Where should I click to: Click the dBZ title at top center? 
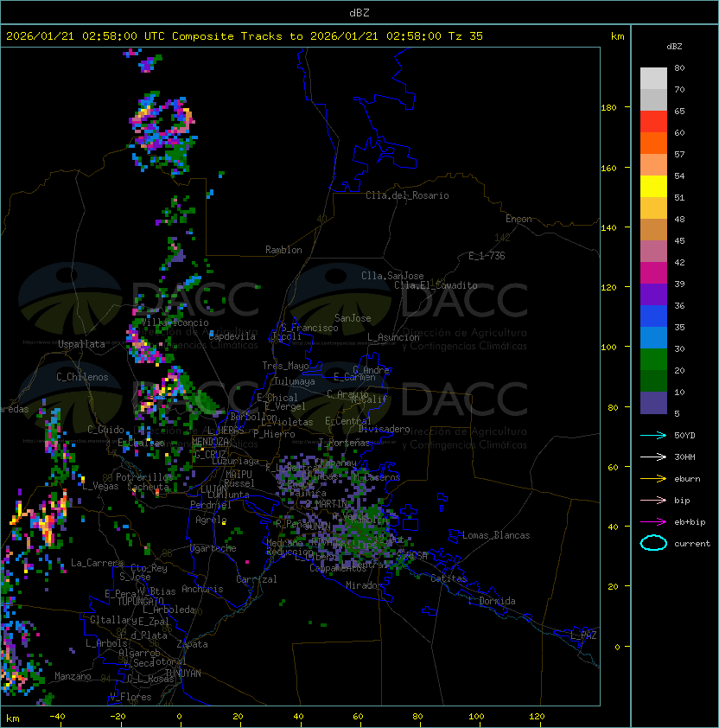(x=359, y=12)
